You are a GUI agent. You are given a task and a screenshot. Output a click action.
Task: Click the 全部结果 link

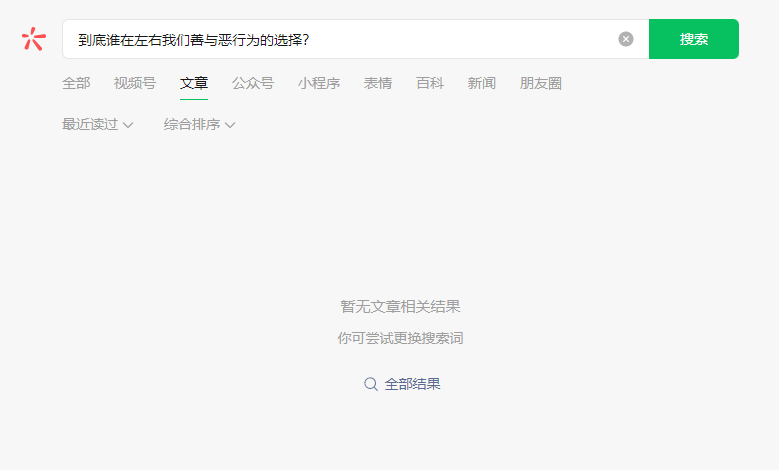412,384
